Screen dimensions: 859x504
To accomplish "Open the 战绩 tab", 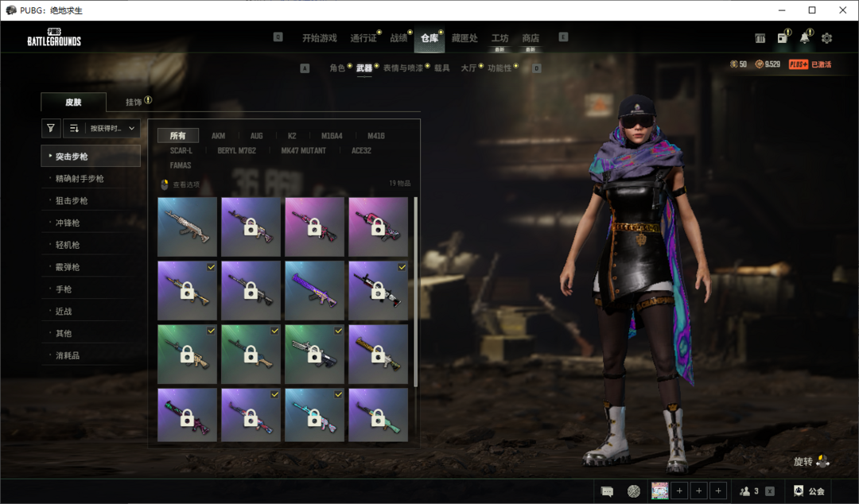I will tap(398, 38).
